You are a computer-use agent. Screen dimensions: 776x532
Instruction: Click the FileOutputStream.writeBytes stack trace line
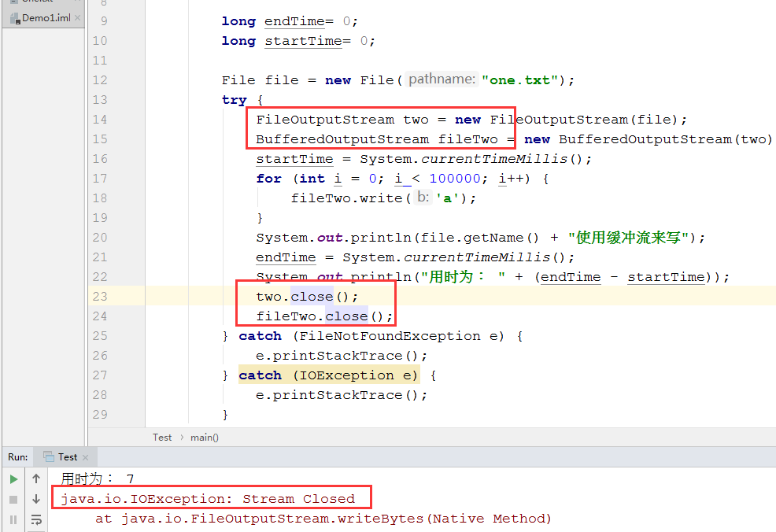point(323,519)
